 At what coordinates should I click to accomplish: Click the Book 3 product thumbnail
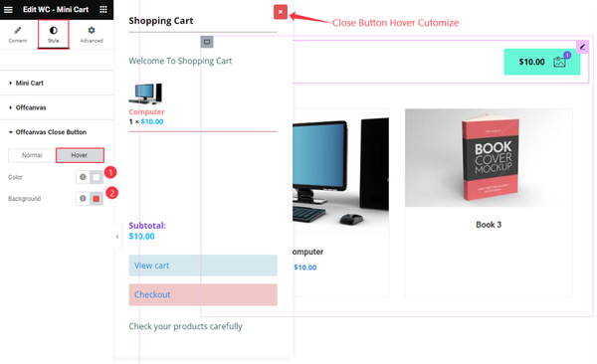click(x=489, y=157)
